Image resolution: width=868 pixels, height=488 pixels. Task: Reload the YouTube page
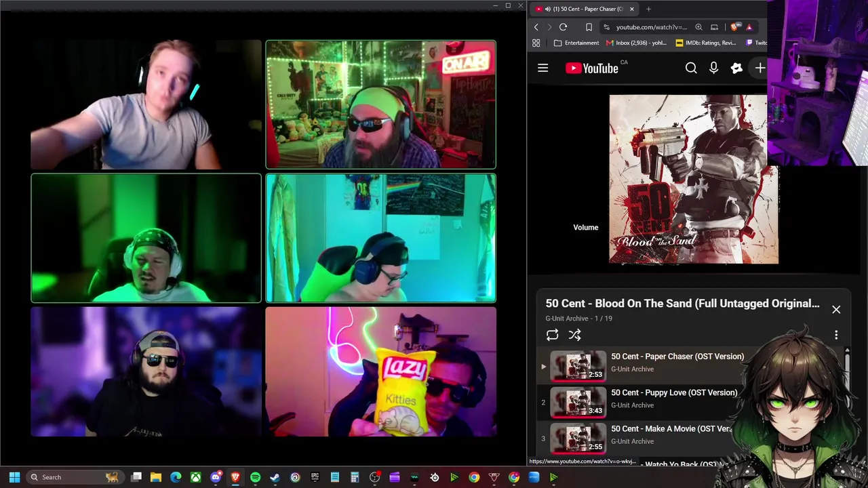(563, 27)
